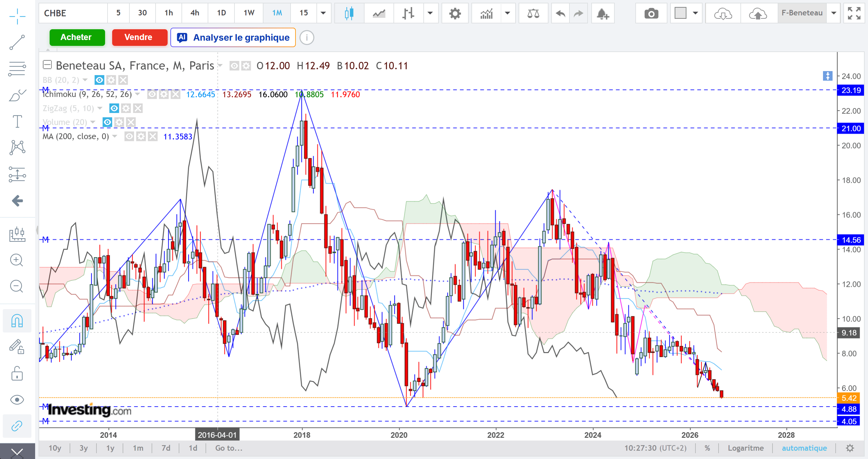868x459 pixels.
Task: Expand the more timeframes dropdown
Action: coord(323,13)
